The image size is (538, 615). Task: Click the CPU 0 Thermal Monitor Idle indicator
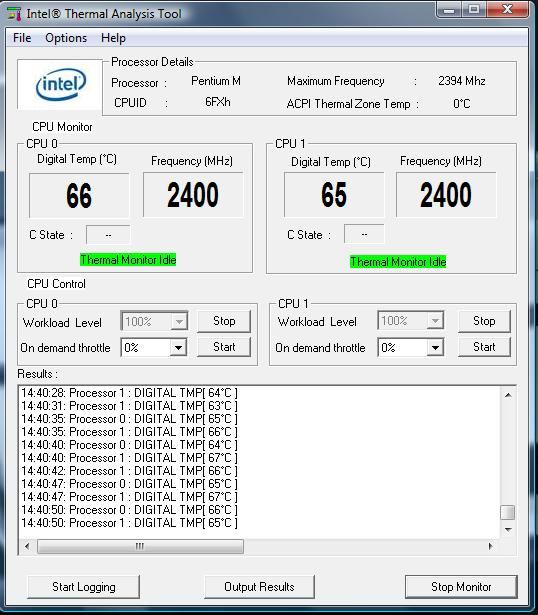128,260
